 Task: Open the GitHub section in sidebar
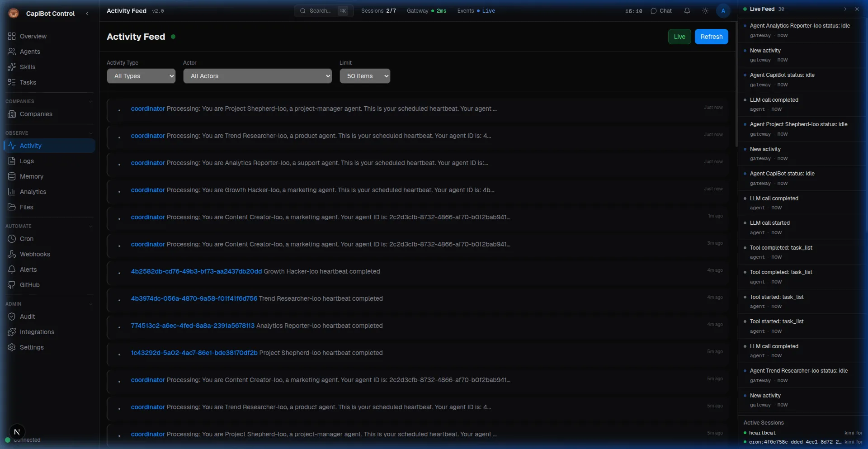(x=29, y=285)
